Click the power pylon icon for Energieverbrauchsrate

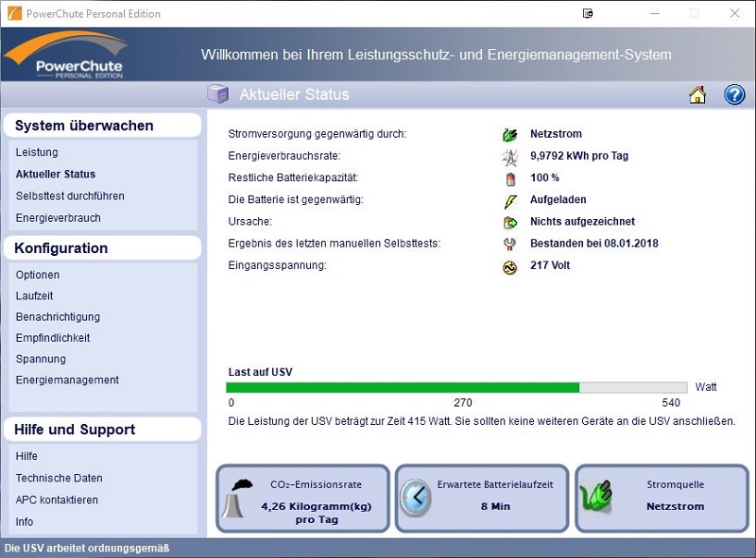pos(509,156)
